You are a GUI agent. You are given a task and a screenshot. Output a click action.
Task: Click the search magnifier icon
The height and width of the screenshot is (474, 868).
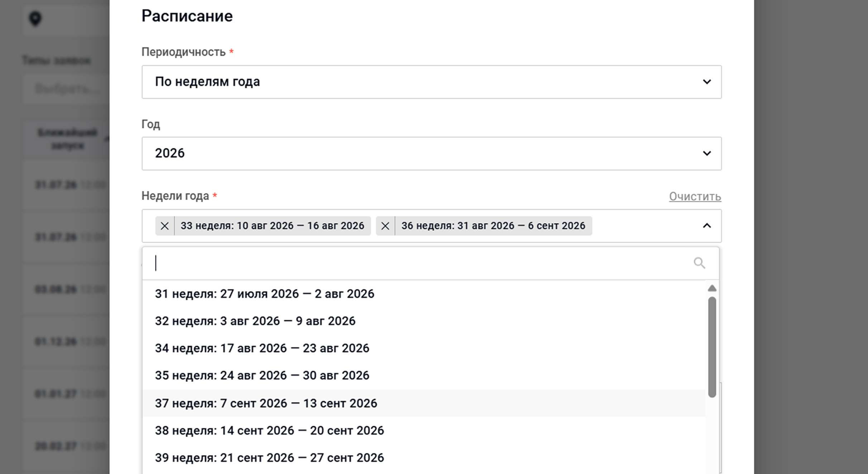pyautogui.click(x=699, y=263)
